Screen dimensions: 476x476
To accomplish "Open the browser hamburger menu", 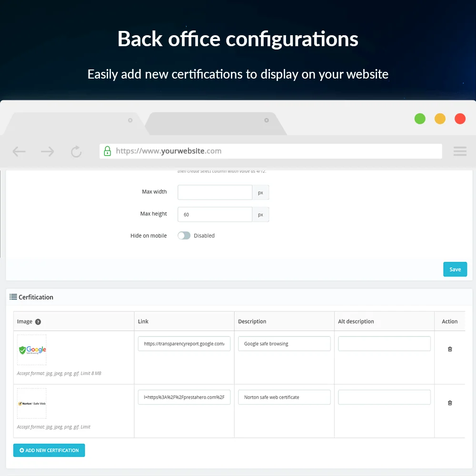I will pyautogui.click(x=460, y=151).
